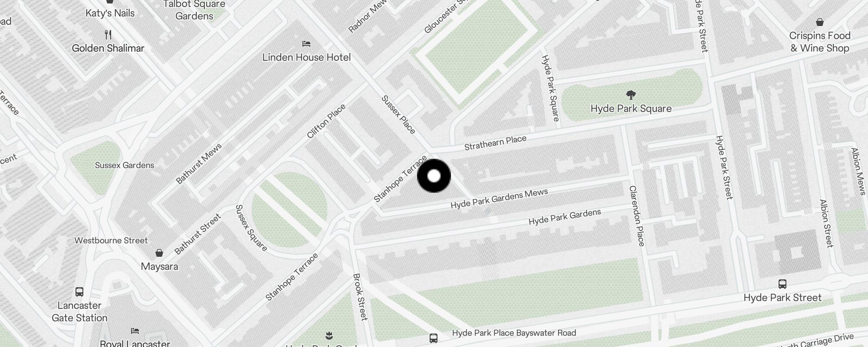868x347 pixels.
Task: Select the Katy's Nails place label
Action: (110, 13)
